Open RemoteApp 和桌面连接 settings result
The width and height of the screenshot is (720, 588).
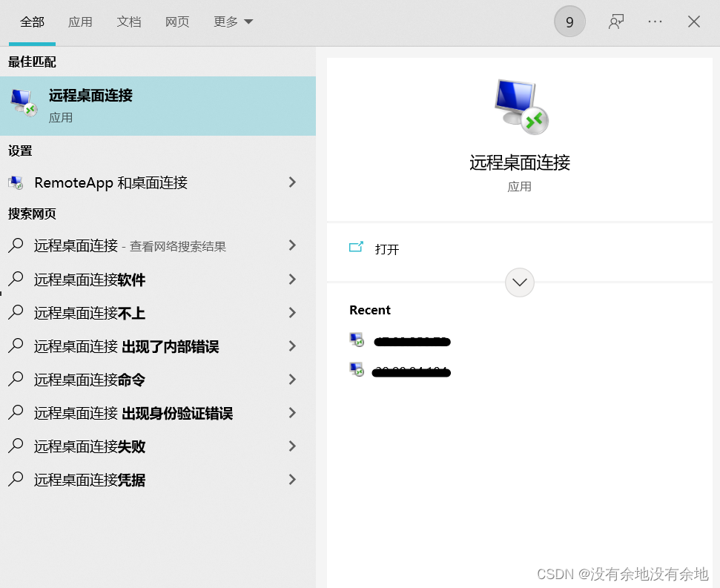point(157,182)
